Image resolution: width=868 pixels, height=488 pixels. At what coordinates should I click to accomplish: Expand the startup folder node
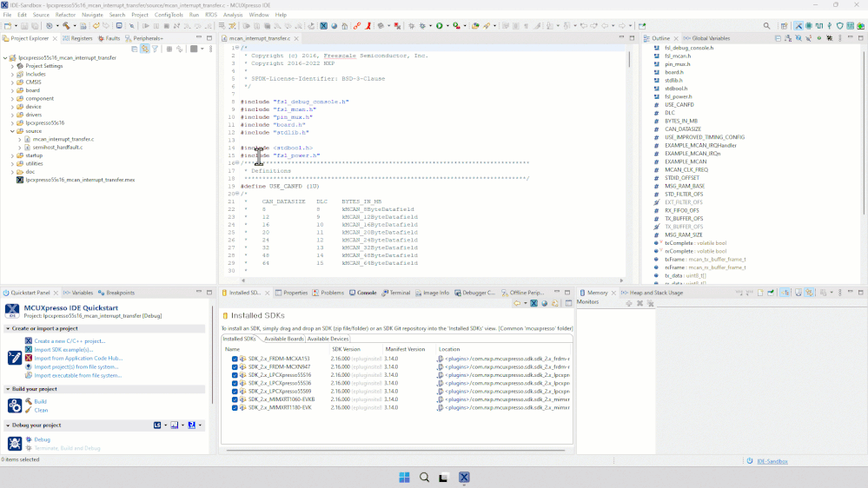coord(13,155)
